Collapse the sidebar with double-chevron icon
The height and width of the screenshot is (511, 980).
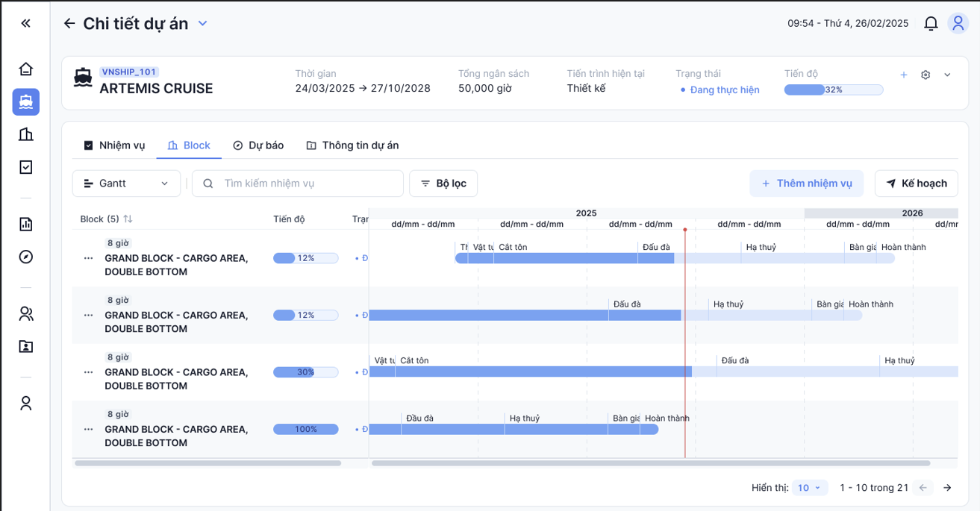tap(26, 23)
